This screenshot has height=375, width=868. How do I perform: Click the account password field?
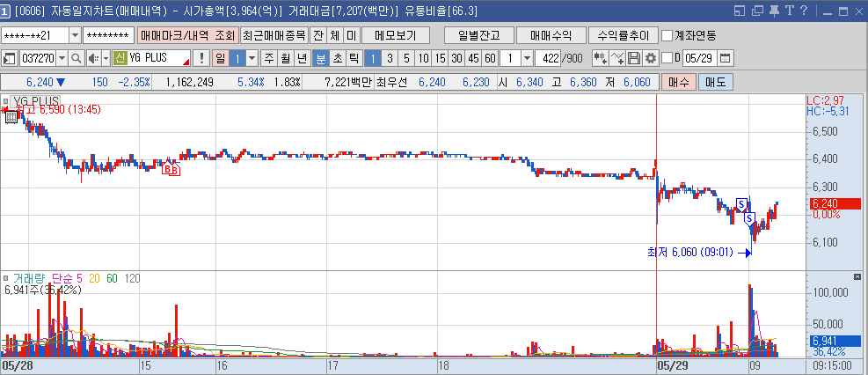(x=108, y=35)
